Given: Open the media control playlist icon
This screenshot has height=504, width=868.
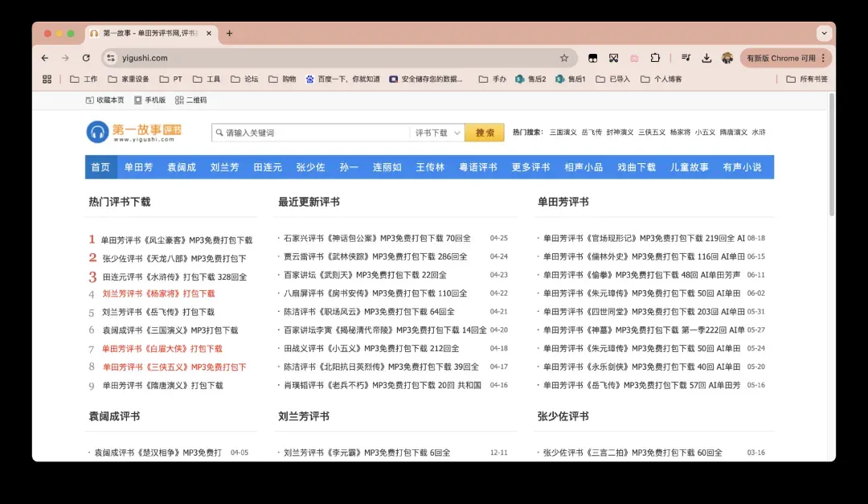Looking at the screenshot, I should 686,58.
